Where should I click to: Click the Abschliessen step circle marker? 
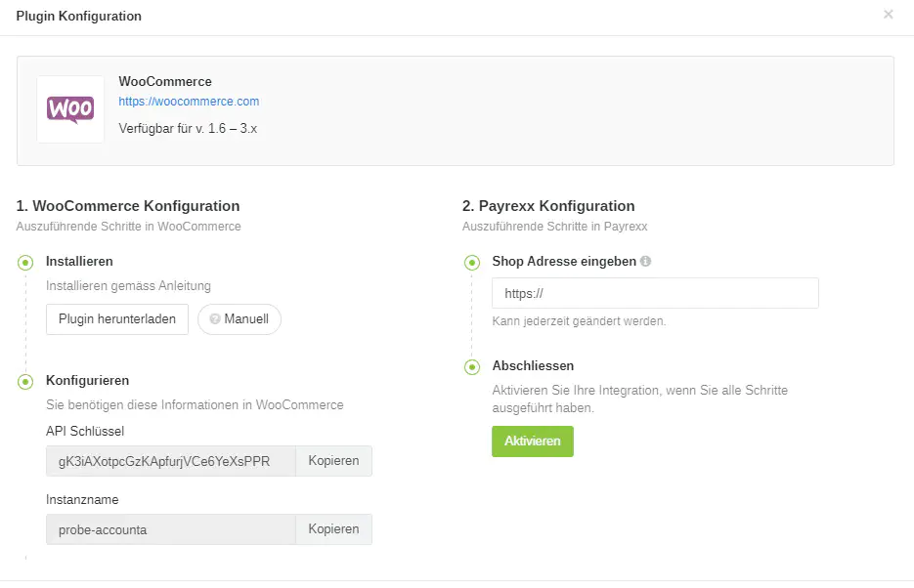pos(472,366)
